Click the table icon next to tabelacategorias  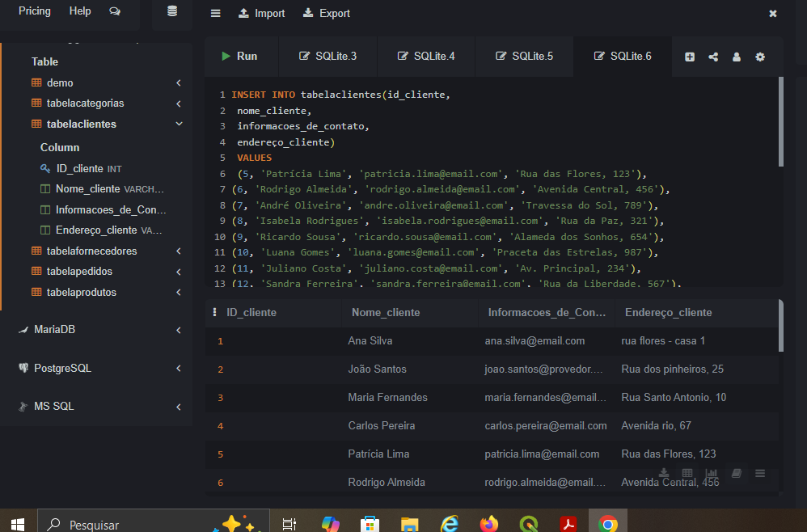[x=36, y=103]
